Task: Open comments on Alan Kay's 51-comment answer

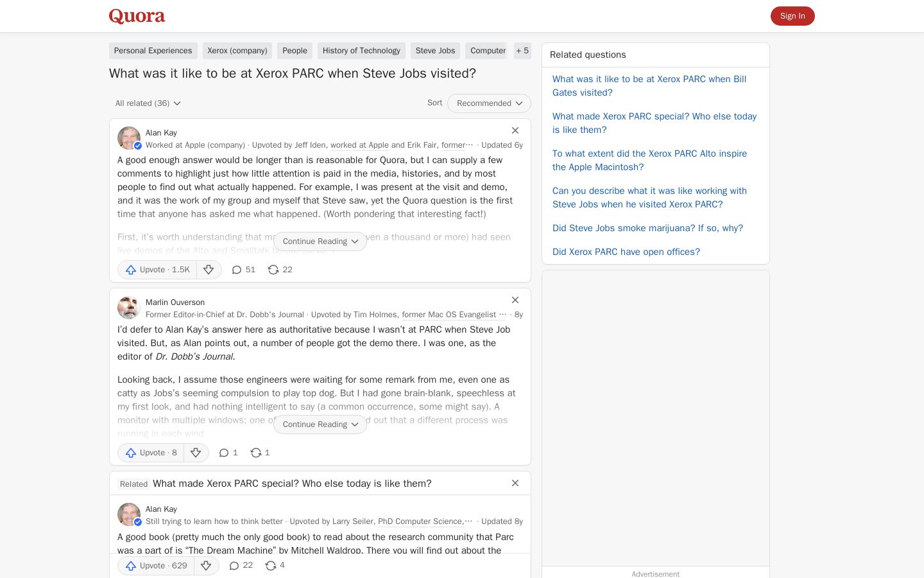Action: (x=243, y=270)
